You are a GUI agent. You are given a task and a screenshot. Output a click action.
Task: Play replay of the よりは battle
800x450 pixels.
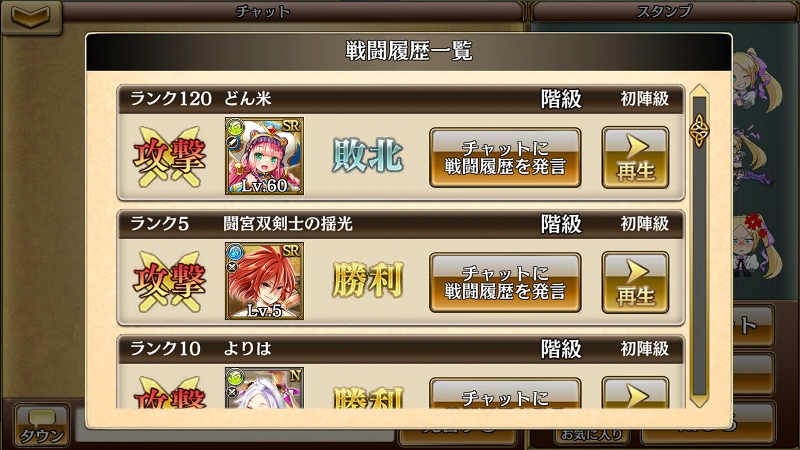[635, 393]
